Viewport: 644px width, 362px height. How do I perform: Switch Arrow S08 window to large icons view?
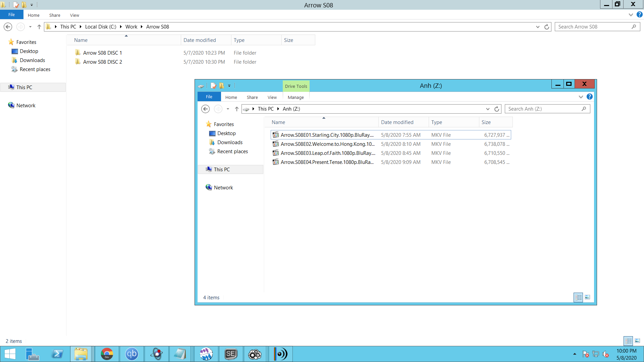[637, 341]
